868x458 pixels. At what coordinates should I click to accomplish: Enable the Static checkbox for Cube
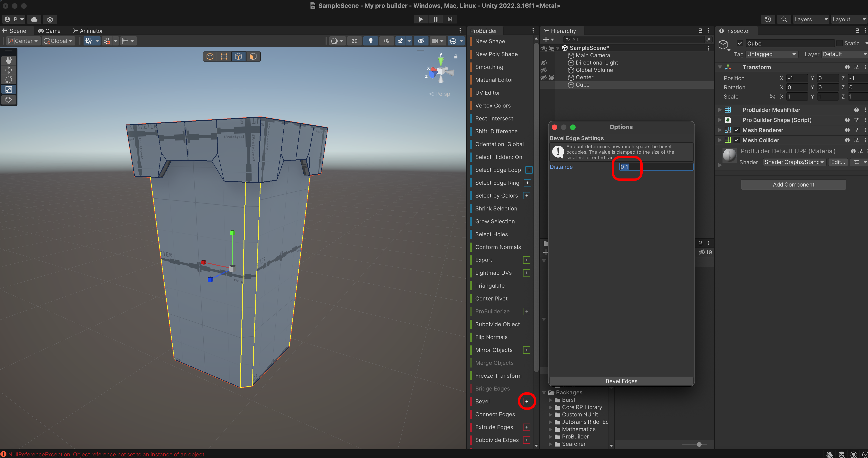[x=840, y=43]
